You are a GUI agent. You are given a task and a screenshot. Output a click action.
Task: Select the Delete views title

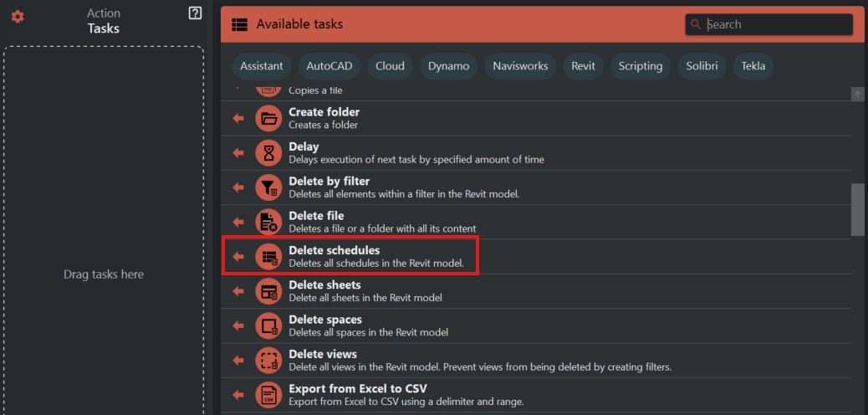[323, 354]
